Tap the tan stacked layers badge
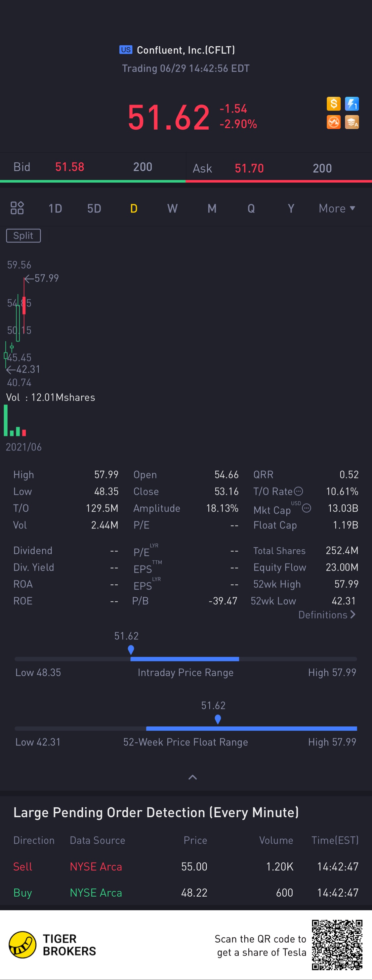This screenshot has height=980, width=372. [352, 122]
